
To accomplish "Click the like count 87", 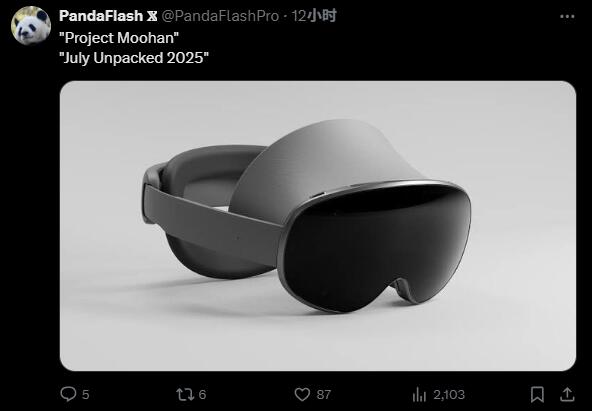I will pos(324,395).
